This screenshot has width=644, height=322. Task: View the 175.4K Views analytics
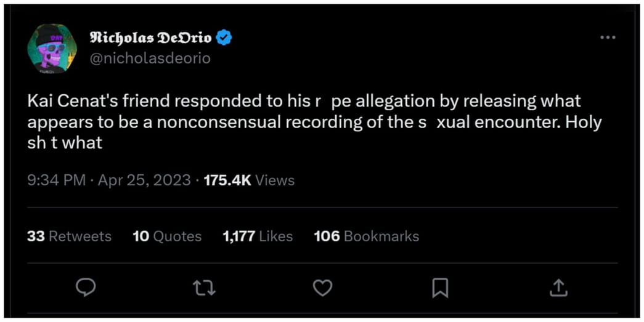pos(249,180)
